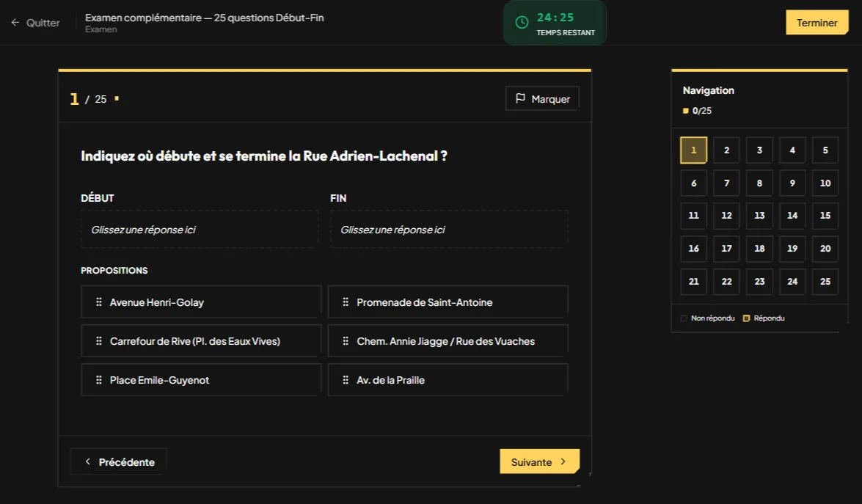Click the back arrow next to Quitter
The image size is (862, 504).
(x=15, y=23)
